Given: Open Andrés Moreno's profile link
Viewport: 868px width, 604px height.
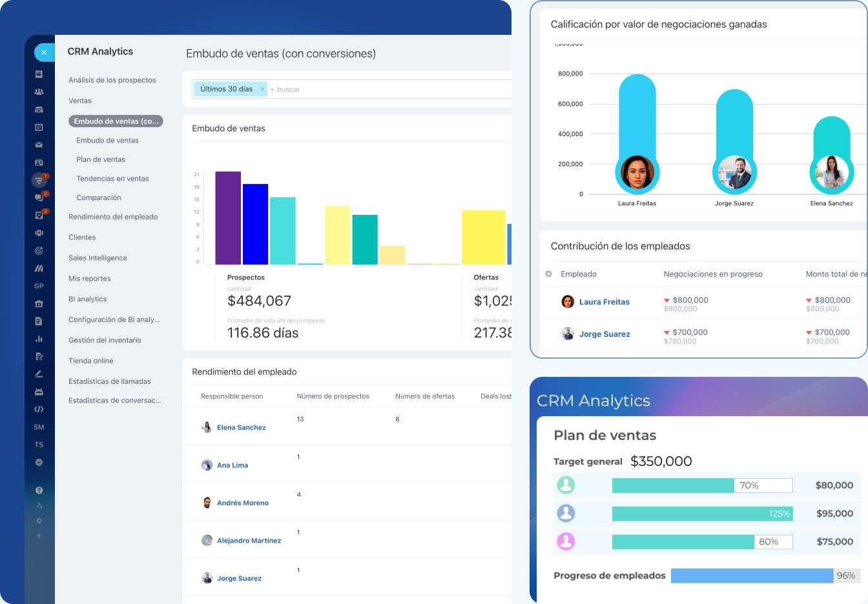Looking at the screenshot, I should coord(243,503).
